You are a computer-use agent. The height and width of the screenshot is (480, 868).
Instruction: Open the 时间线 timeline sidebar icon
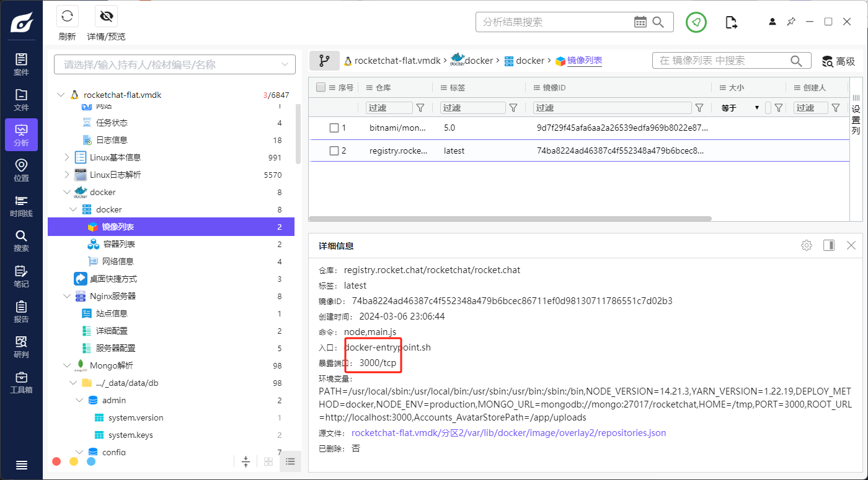21,206
